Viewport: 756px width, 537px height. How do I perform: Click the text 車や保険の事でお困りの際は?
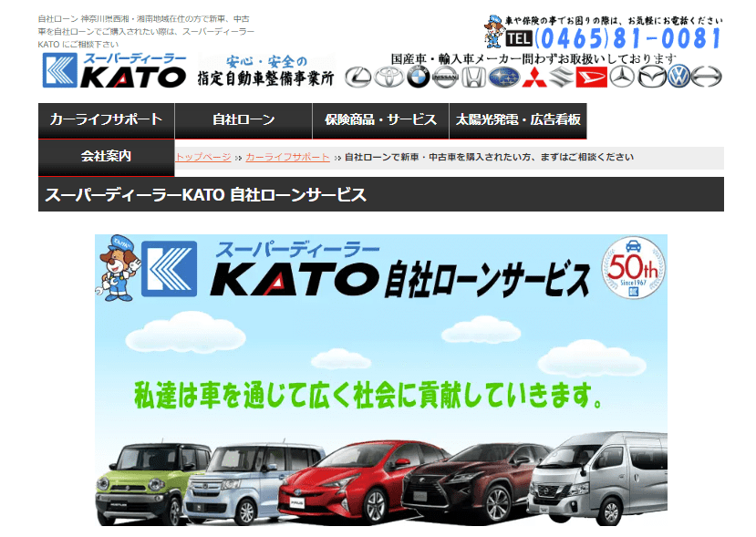[x=562, y=20]
